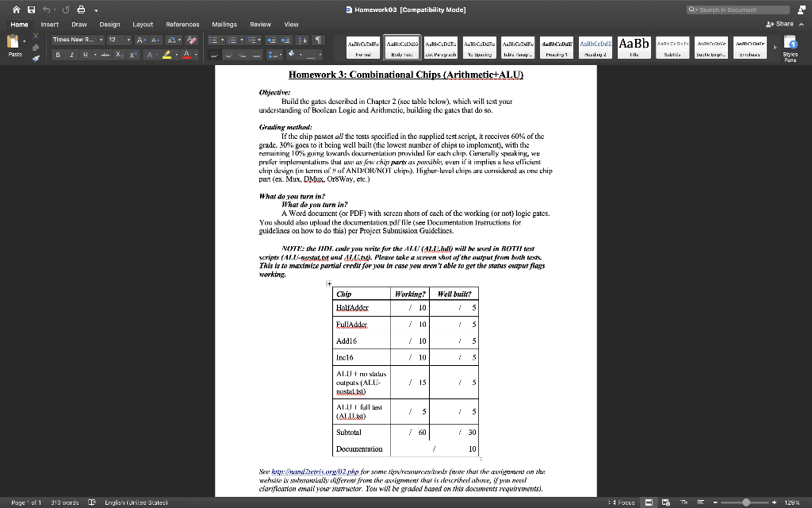Toggle bold formatting

[58, 55]
